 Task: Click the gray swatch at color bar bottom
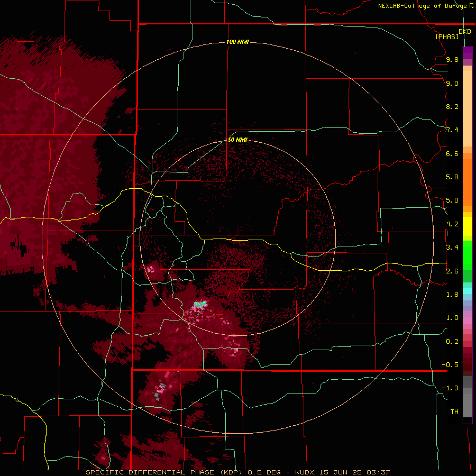point(467,406)
